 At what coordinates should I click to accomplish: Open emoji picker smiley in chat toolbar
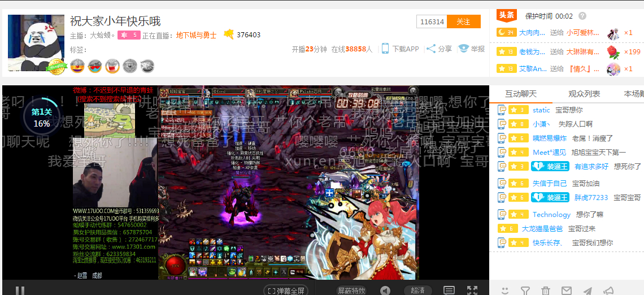(505, 291)
